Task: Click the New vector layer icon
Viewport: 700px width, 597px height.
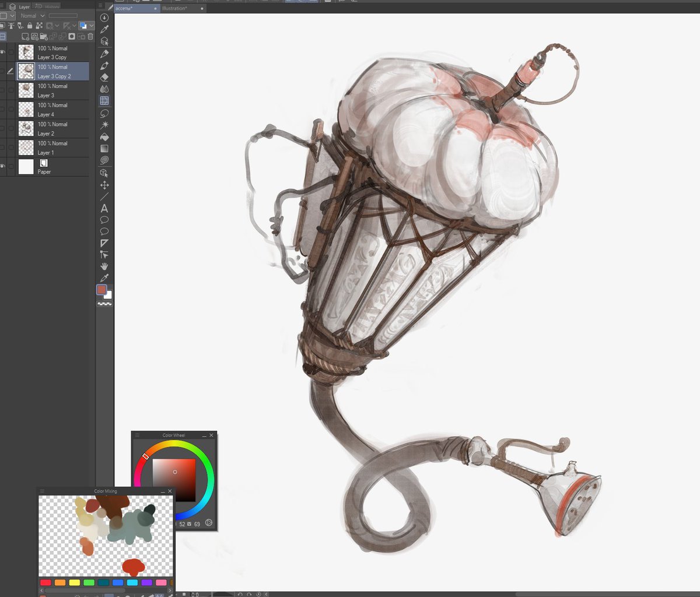Action: (34, 36)
